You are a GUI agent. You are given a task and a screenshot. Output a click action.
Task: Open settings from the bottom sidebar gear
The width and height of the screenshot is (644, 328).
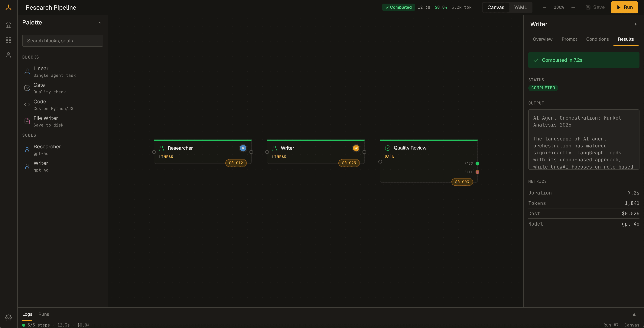(8, 318)
